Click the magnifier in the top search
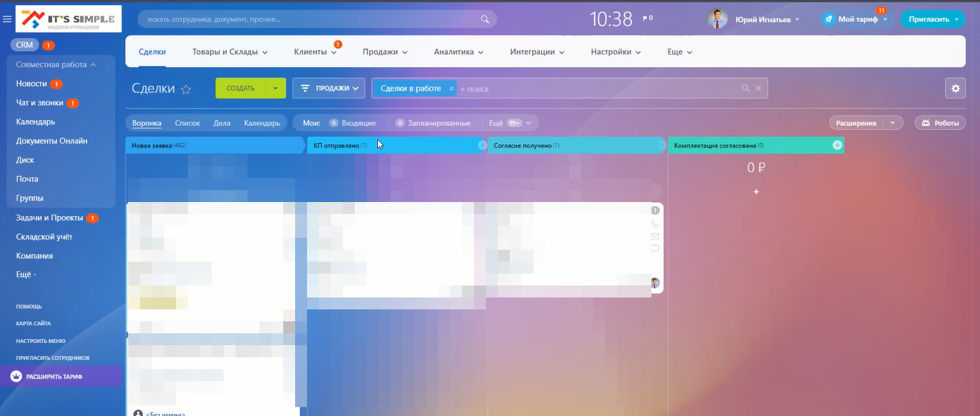 [485, 19]
